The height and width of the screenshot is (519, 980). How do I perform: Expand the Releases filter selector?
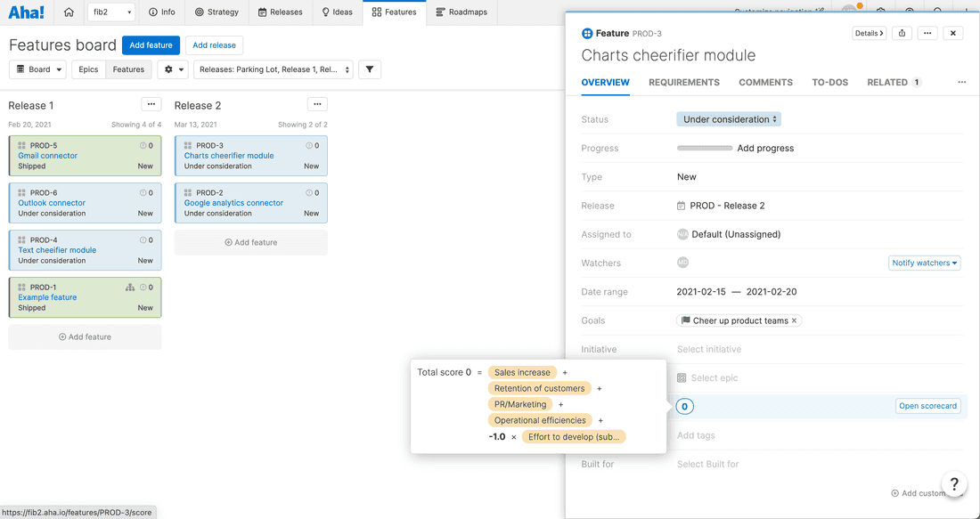[x=274, y=69]
